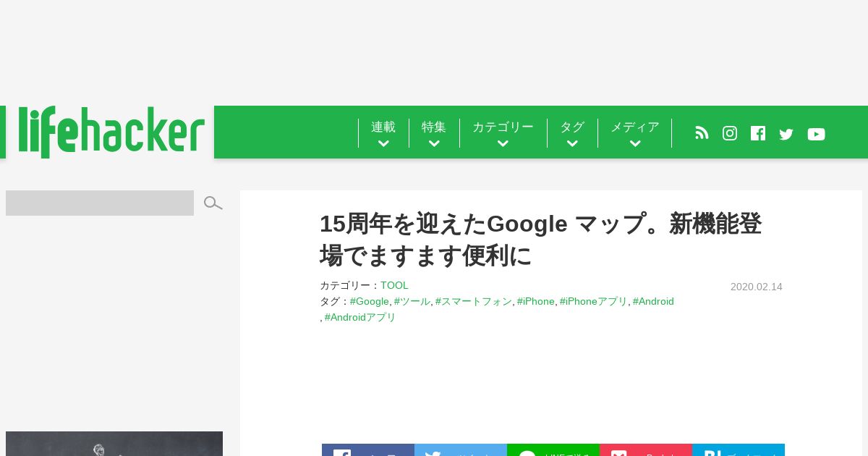Expand the 特集 menu

[x=434, y=134]
